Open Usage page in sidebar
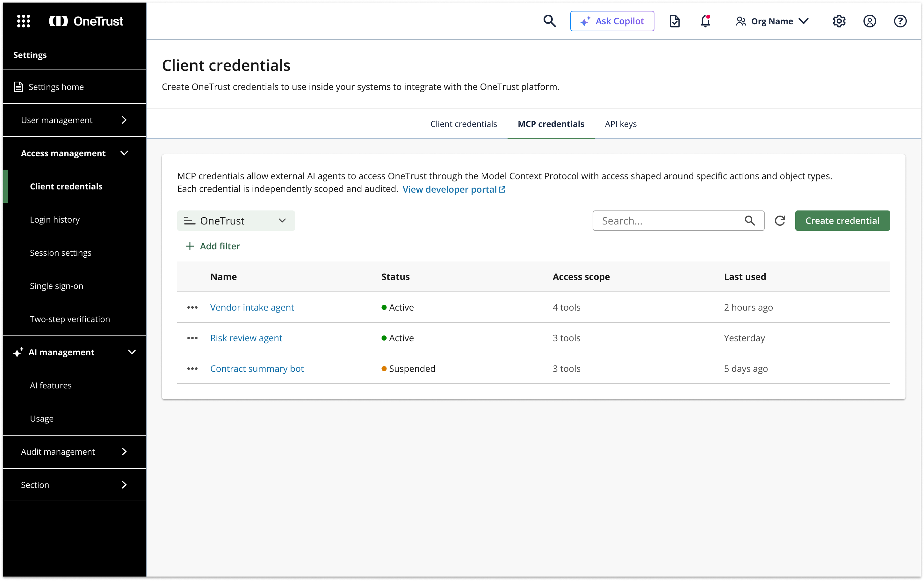The height and width of the screenshot is (581, 924). tap(75, 419)
